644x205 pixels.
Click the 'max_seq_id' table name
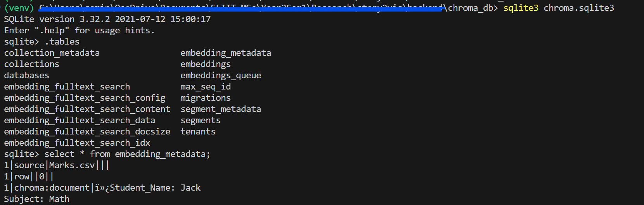click(205, 87)
